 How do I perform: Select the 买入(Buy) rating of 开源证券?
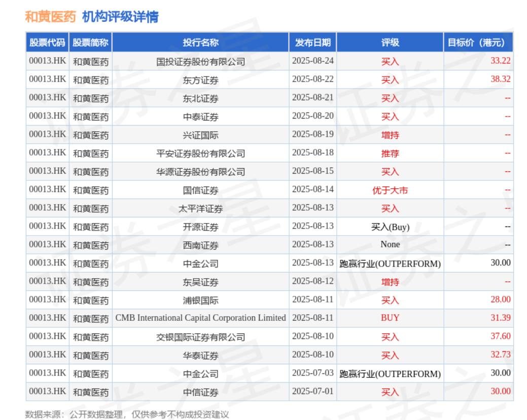click(390, 226)
